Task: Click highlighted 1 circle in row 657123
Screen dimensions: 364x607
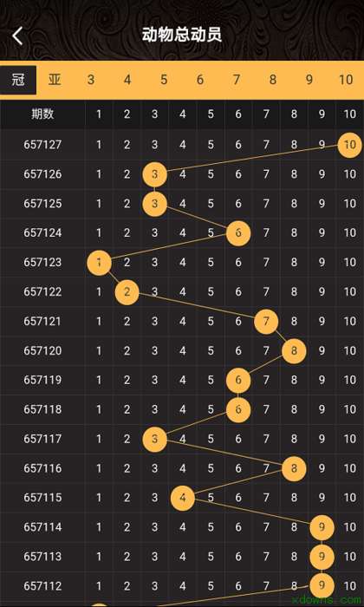Action: pyautogui.click(x=100, y=263)
